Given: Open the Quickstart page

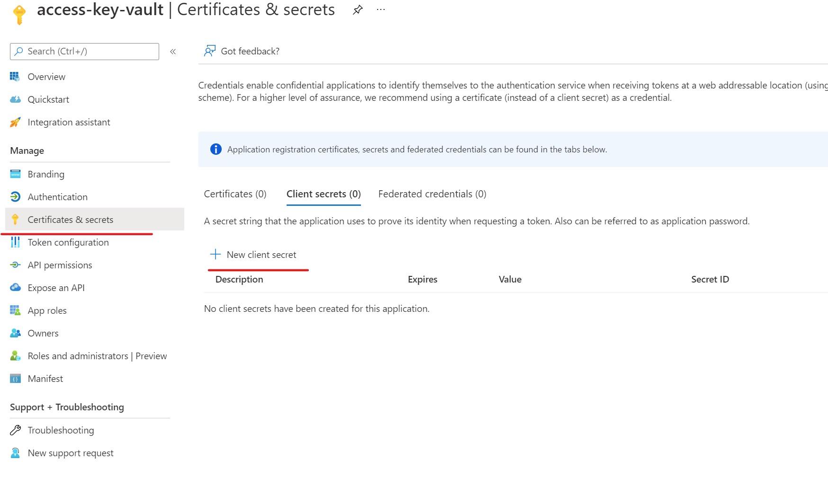Looking at the screenshot, I should tap(48, 99).
